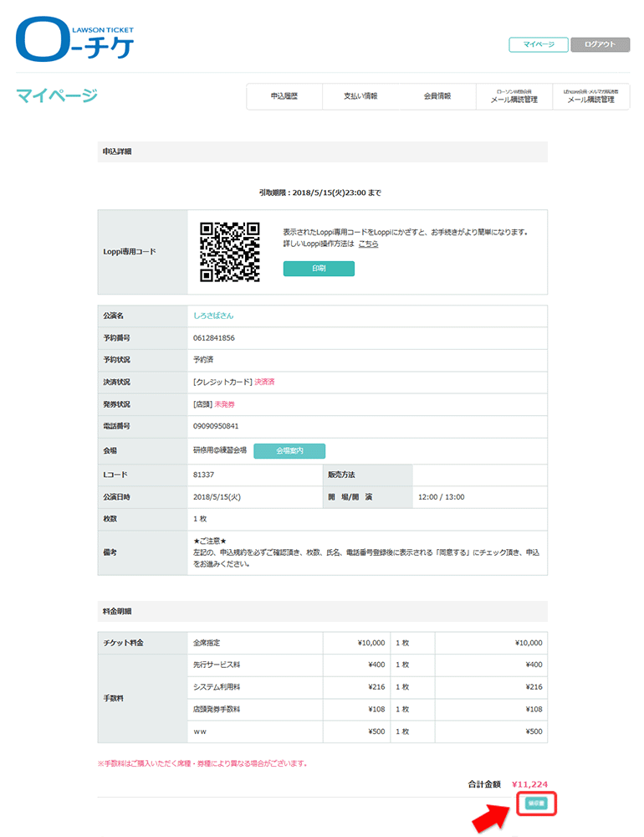Screen dimensions: 644x837
Task: Click the 領収書 receipt button
Action: pos(535,804)
